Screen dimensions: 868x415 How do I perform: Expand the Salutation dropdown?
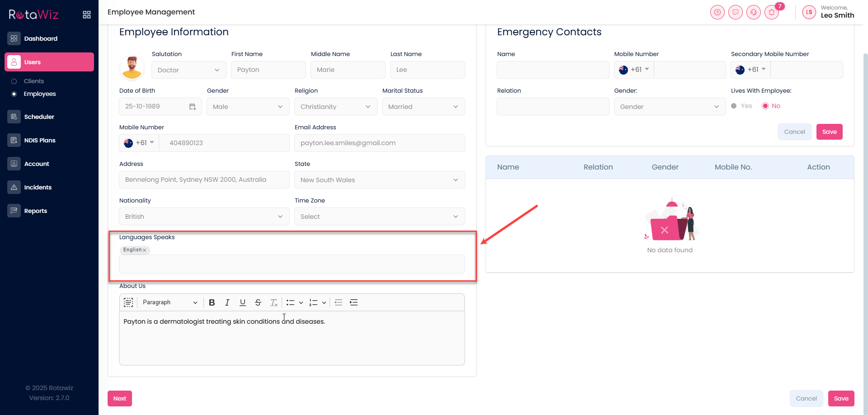tap(189, 70)
